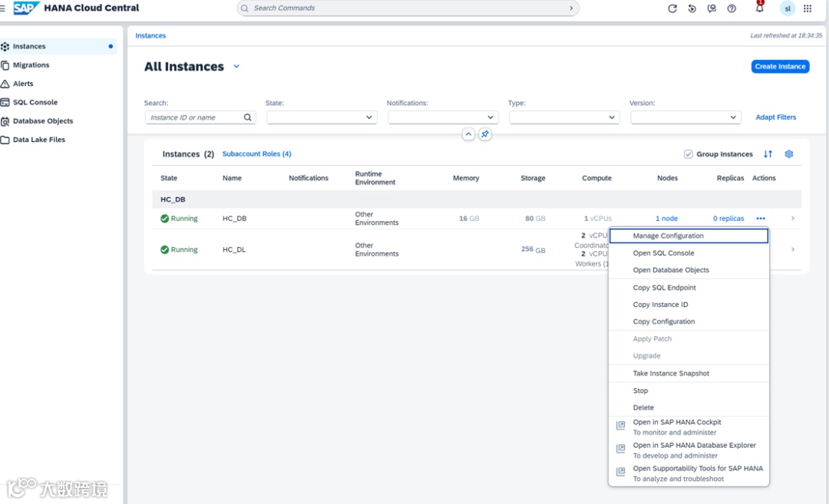Open the notifications bell
Screen dimensions: 829x504
[x=760, y=8]
